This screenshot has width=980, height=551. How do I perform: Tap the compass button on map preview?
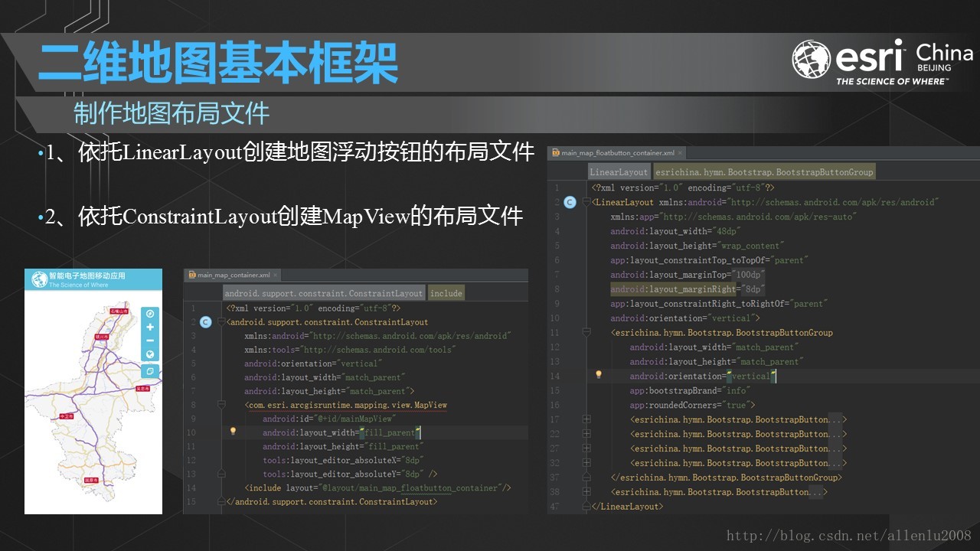coord(150,314)
